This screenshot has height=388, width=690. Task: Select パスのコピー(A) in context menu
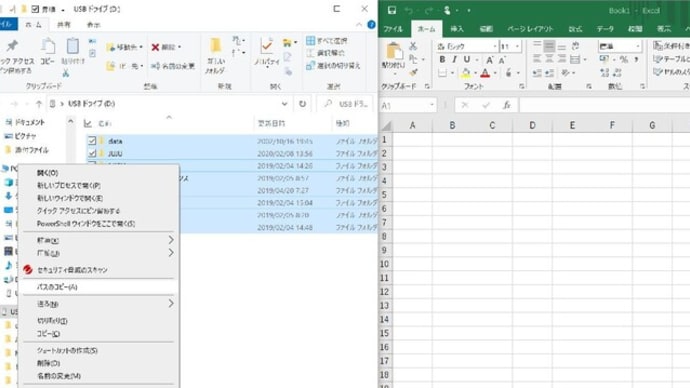(99, 287)
